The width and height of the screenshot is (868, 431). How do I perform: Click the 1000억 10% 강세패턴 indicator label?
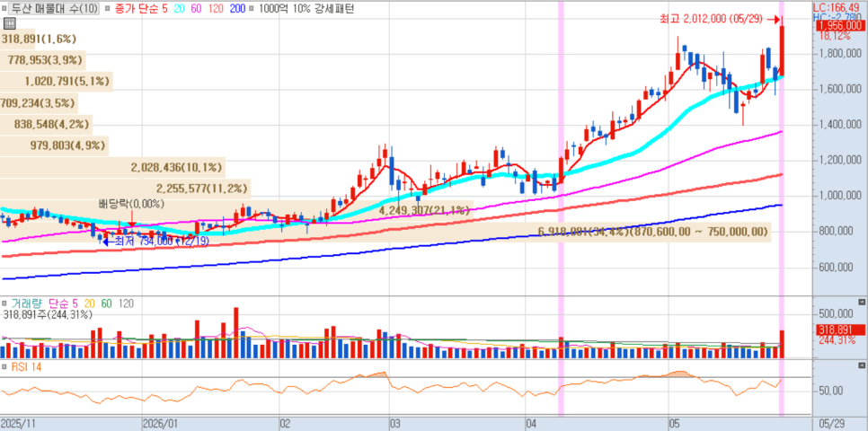306,8
